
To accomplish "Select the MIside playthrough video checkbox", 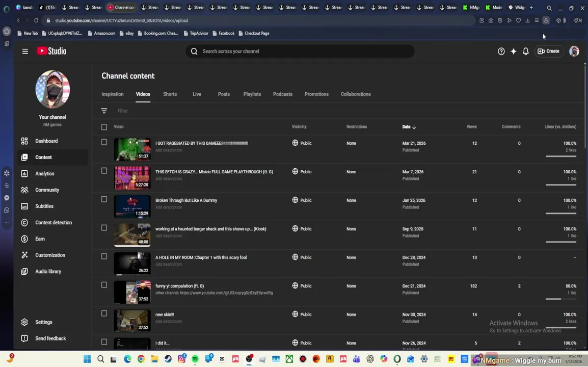I will [104, 171].
